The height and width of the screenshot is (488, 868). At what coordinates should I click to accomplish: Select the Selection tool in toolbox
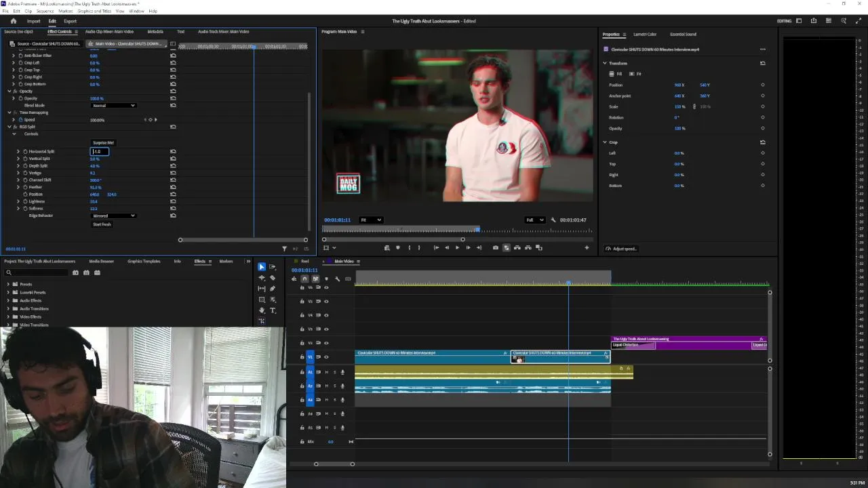[x=262, y=267]
